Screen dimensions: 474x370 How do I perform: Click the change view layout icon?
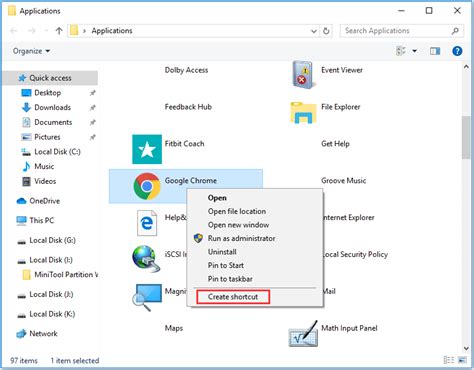(x=401, y=51)
